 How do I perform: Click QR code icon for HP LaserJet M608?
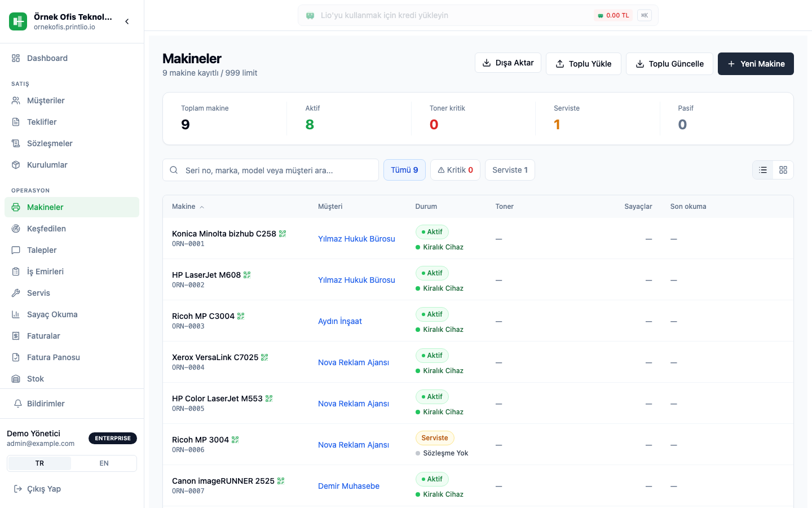point(247,275)
